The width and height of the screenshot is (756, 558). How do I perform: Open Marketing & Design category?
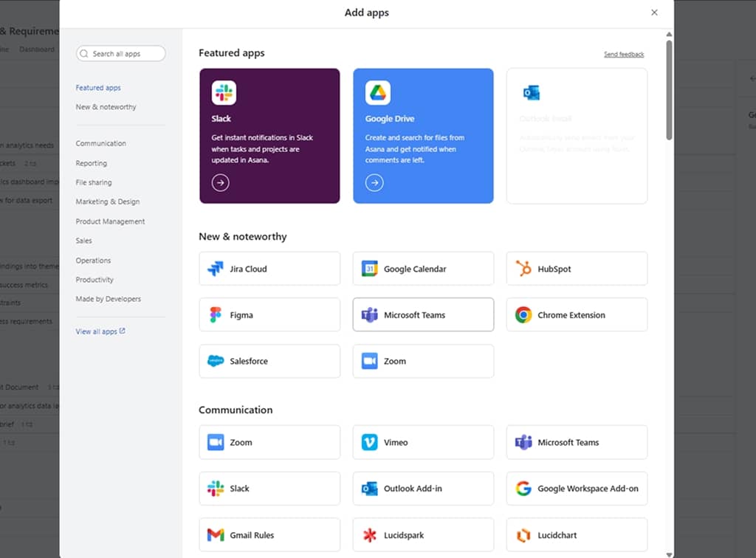pyautogui.click(x=108, y=202)
